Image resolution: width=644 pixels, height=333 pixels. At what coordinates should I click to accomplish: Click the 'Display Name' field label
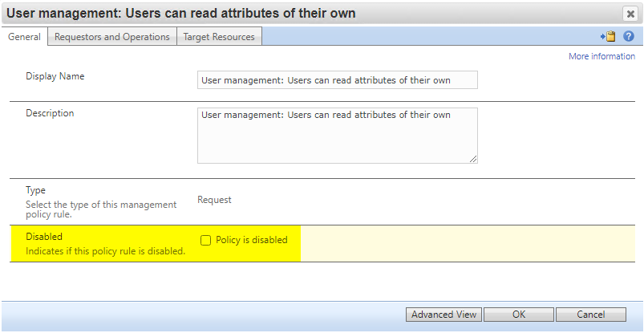pyautogui.click(x=55, y=76)
